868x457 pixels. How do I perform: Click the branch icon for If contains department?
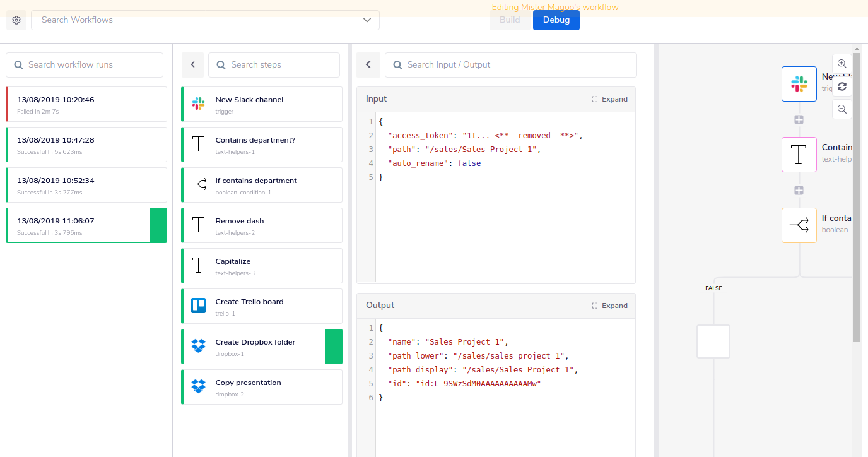point(199,185)
